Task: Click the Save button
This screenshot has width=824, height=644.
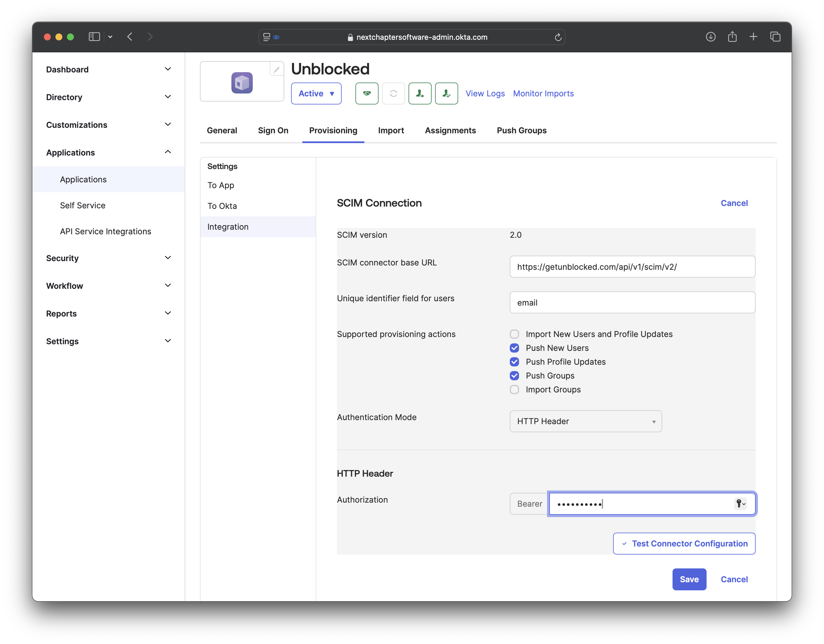Action: click(689, 579)
